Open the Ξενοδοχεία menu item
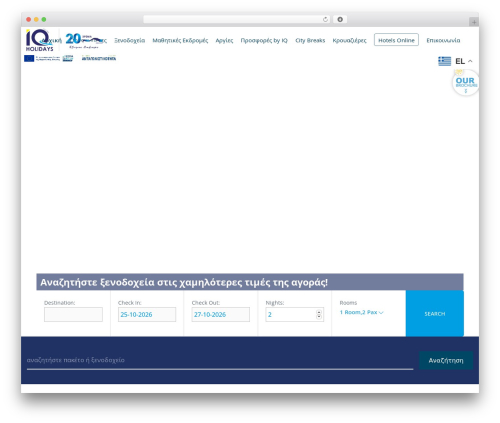Viewport: 500px width, 423px height. pyautogui.click(x=130, y=40)
